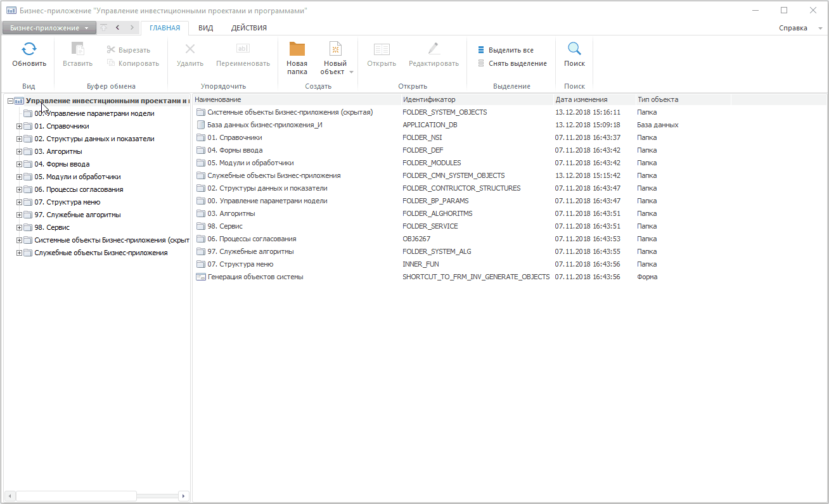Collapse the root Управление инвестиционными проектами node

click(x=10, y=101)
